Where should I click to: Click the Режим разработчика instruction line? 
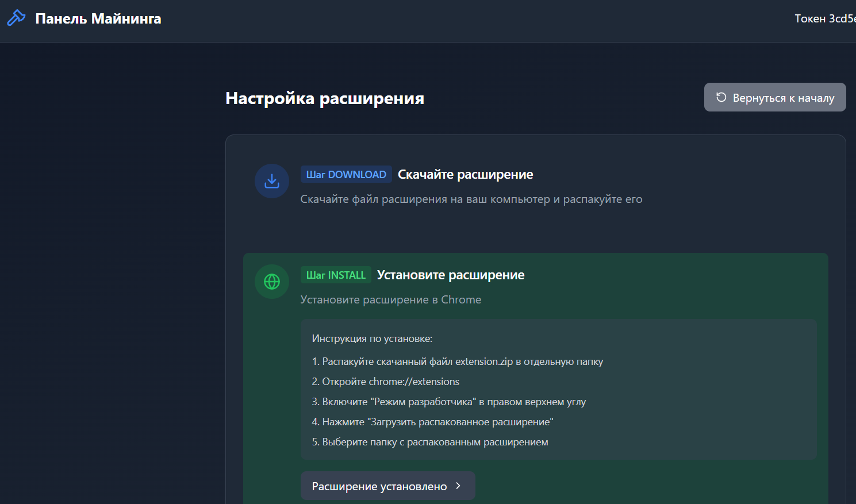tap(448, 401)
